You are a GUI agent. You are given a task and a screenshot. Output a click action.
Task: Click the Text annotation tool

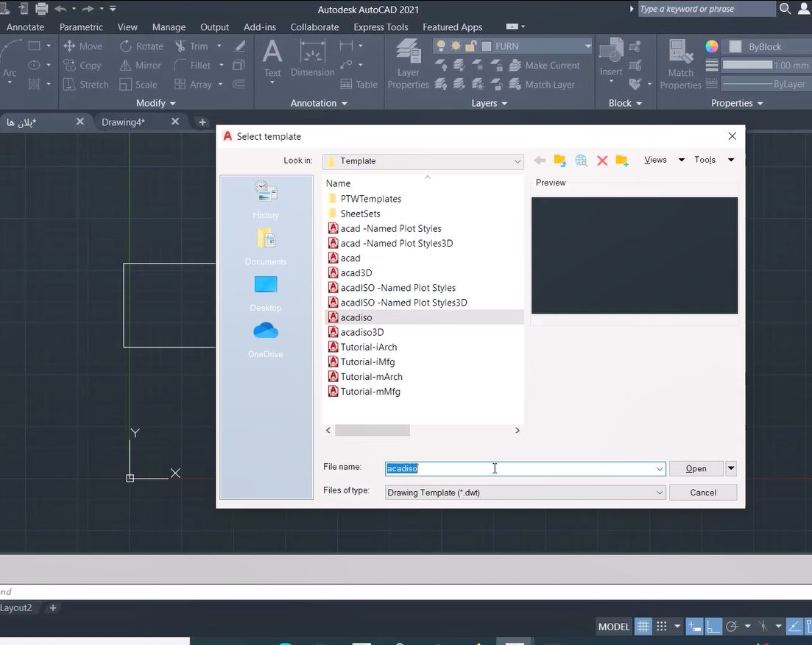272,60
